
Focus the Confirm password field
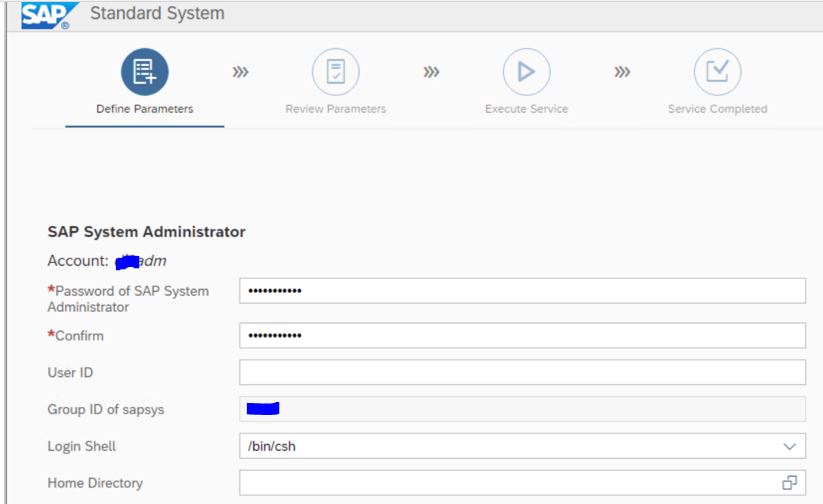[523, 335]
